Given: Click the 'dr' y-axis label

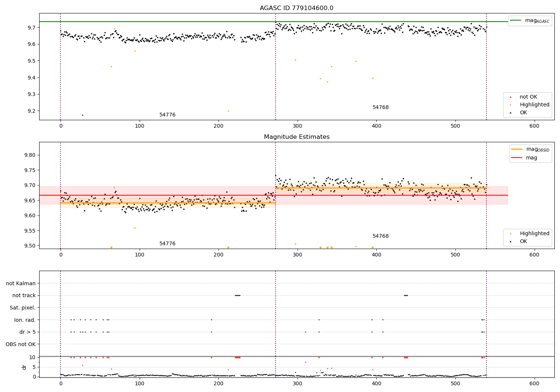Looking at the screenshot, I should click(24, 367).
